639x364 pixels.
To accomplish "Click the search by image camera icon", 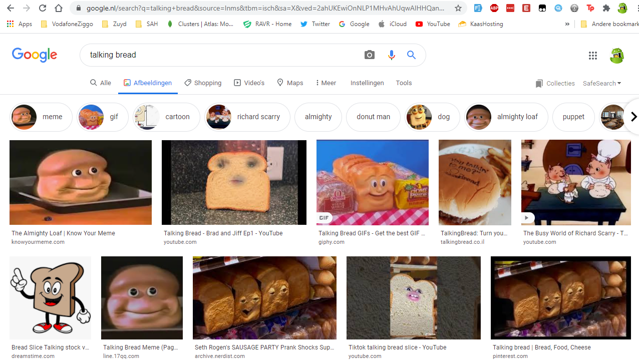I will click(370, 55).
